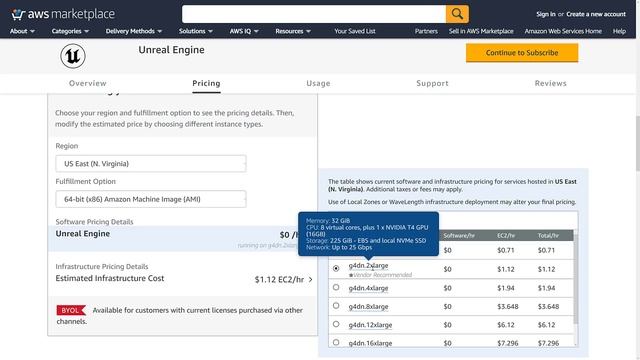Click the g4dn.8xlarge instance name

368,307
